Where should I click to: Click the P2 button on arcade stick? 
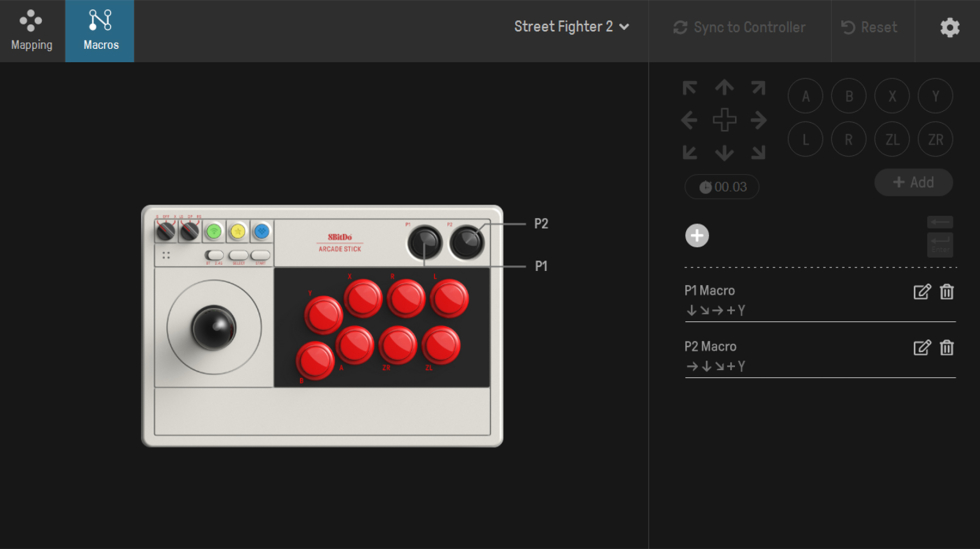click(467, 243)
